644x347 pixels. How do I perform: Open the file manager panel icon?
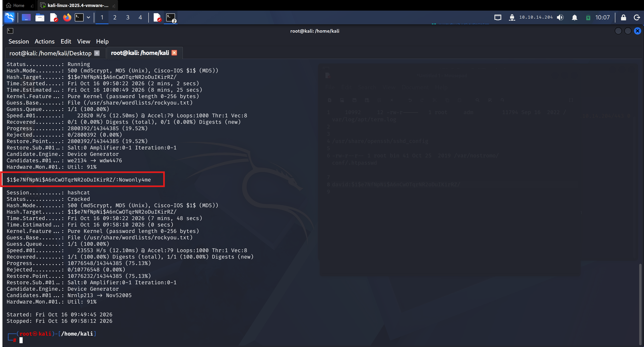(40, 17)
